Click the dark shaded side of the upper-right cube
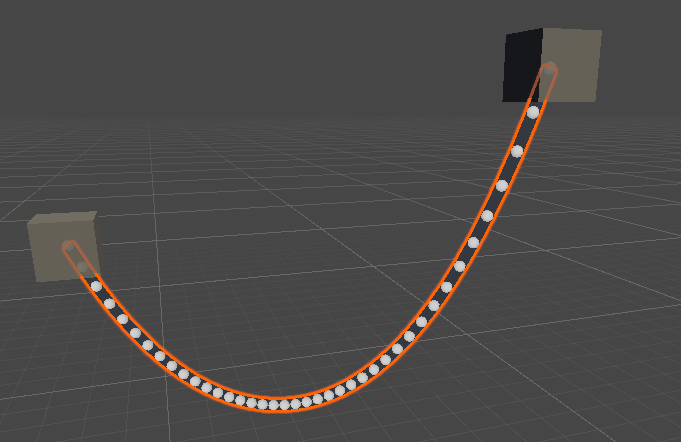This screenshot has height=442, width=681. [x=520, y=66]
